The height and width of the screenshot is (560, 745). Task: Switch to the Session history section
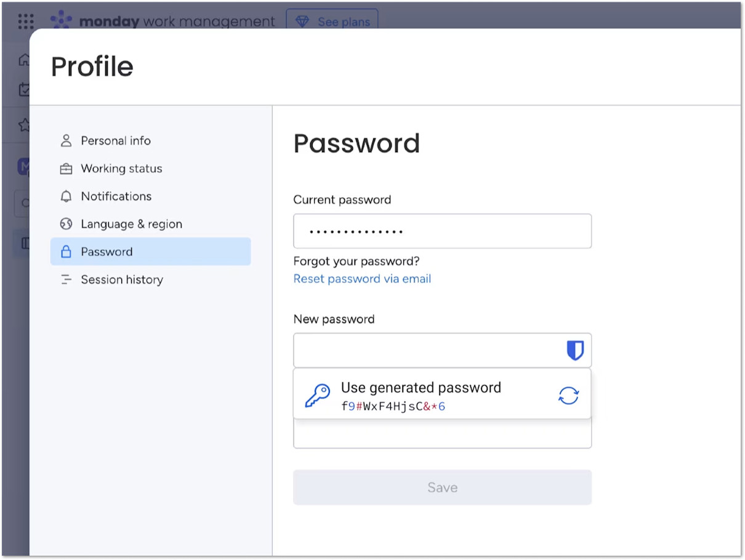(121, 279)
